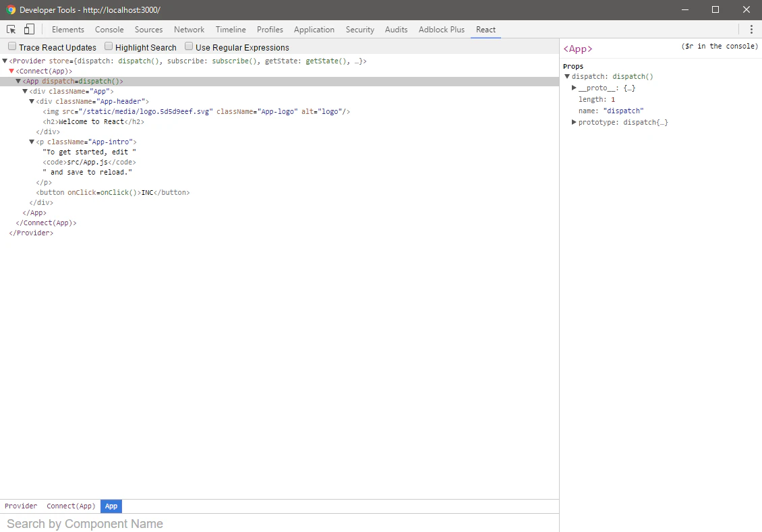Maximize the Developer Tools window
This screenshot has height=532, width=762.
pos(715,9)
